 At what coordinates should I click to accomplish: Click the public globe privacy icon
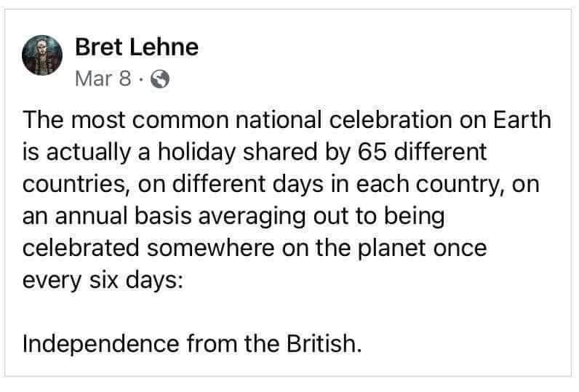point(160,78)
